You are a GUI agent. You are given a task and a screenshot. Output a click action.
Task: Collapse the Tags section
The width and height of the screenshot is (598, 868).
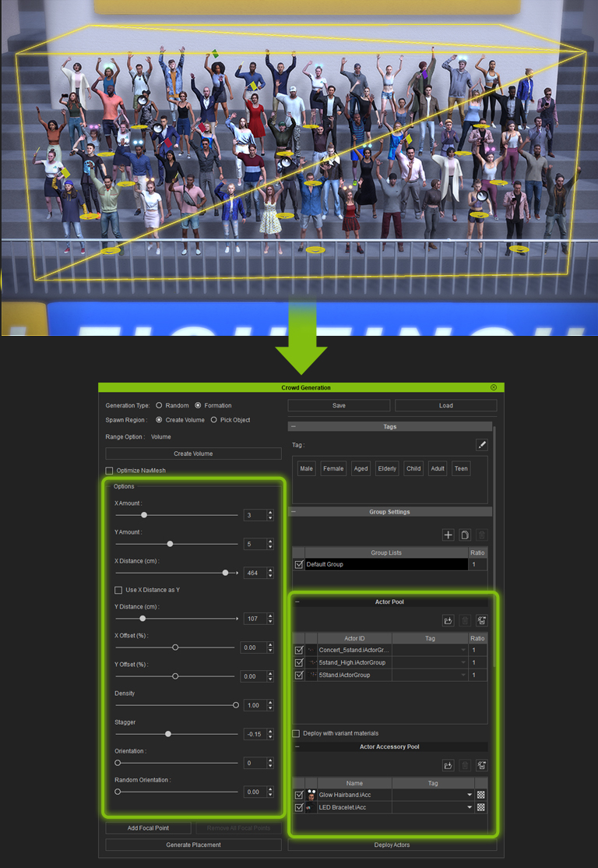click(x=294, y=427)
